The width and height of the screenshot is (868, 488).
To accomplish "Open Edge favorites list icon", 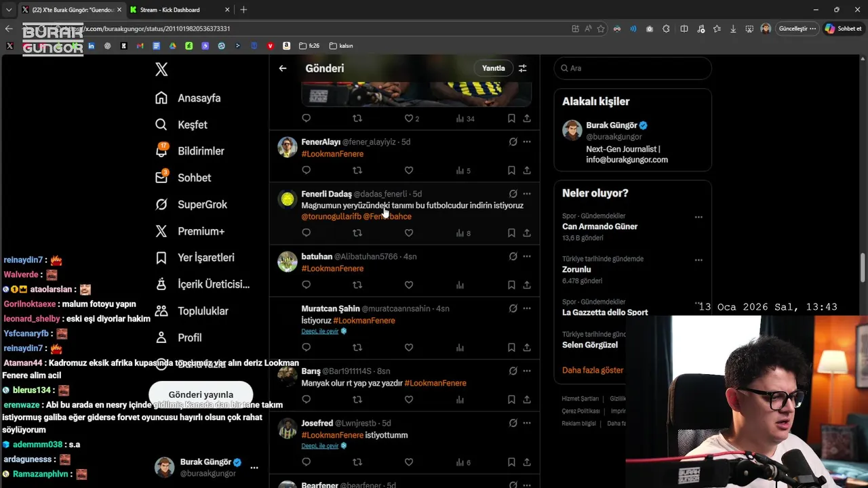I will point(717,29).
